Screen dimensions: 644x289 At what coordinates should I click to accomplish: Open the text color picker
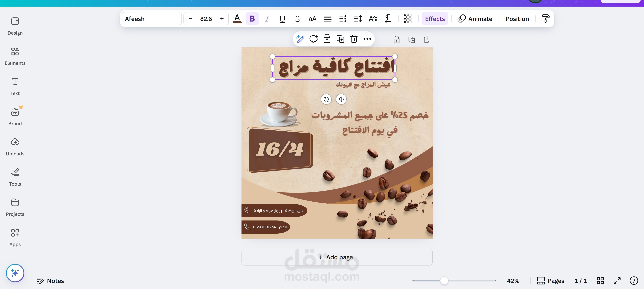(x=237, y=19)
